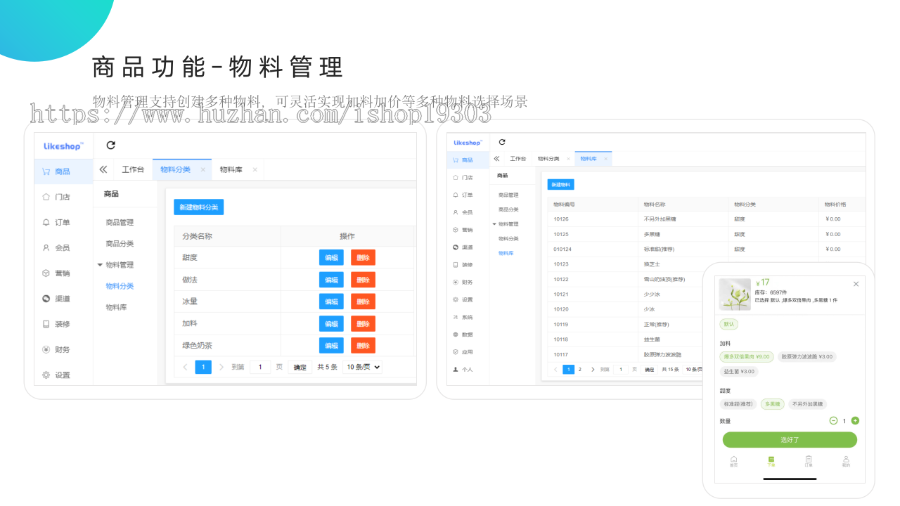Go to next page arrow in right panel
Screen dimensions: 900x506
tap(592, 369)
